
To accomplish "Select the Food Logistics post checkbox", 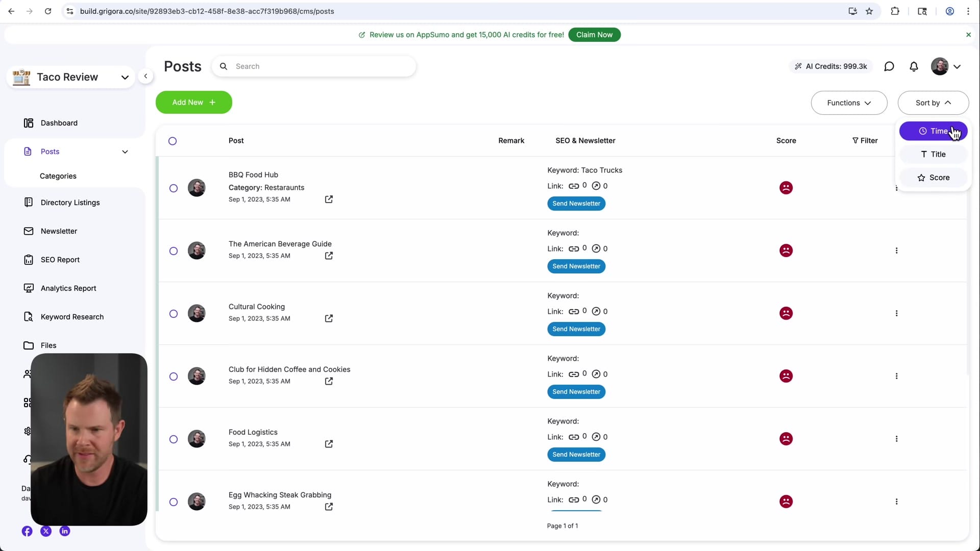I will 174,439.
